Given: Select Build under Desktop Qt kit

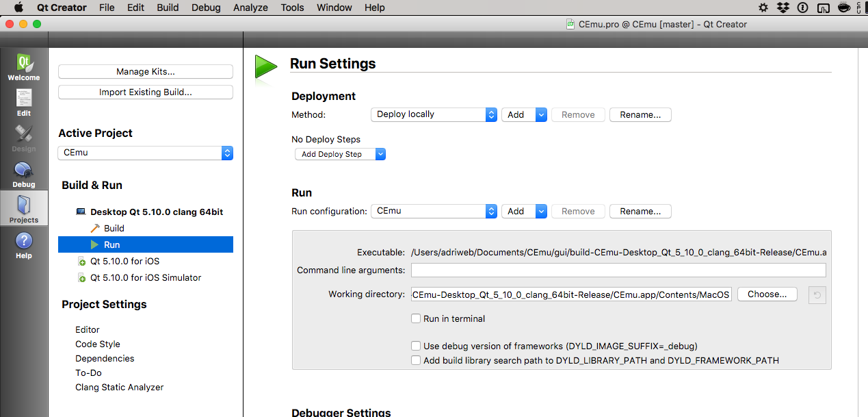Looking at the screenshot, I should coord(114,228).
